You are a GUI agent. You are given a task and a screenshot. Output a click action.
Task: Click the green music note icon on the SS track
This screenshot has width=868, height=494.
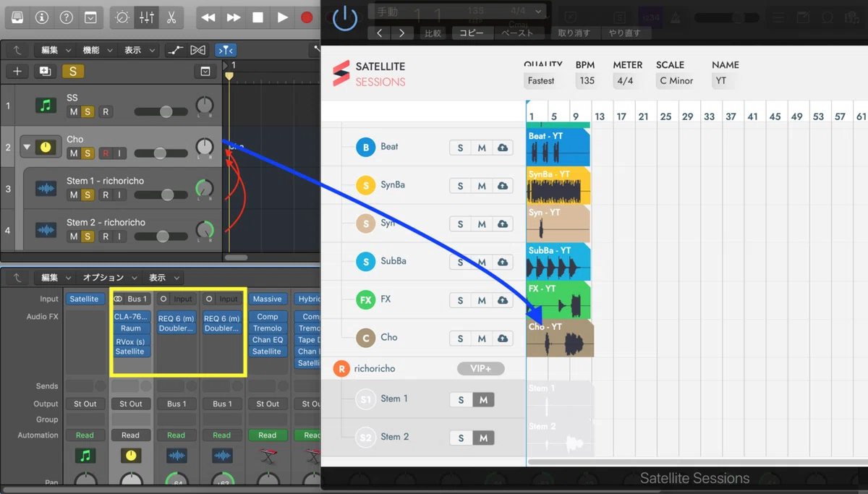pos(46,106)
